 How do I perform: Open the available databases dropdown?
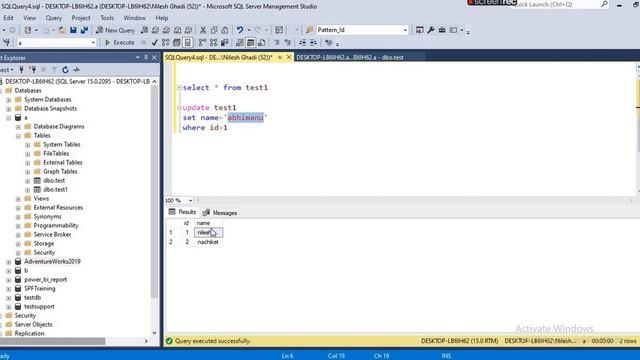[93, 42]
